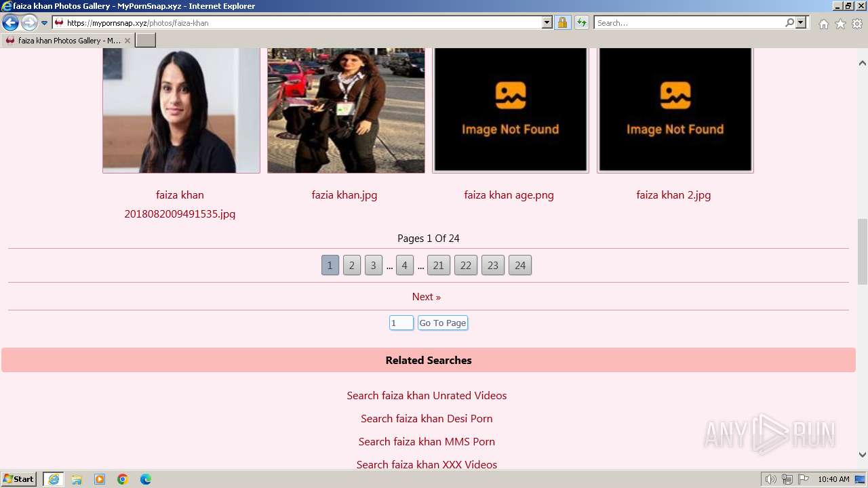Open the volume speaker tray icon
Screen dimensions: 868x488
pos(770,479)
